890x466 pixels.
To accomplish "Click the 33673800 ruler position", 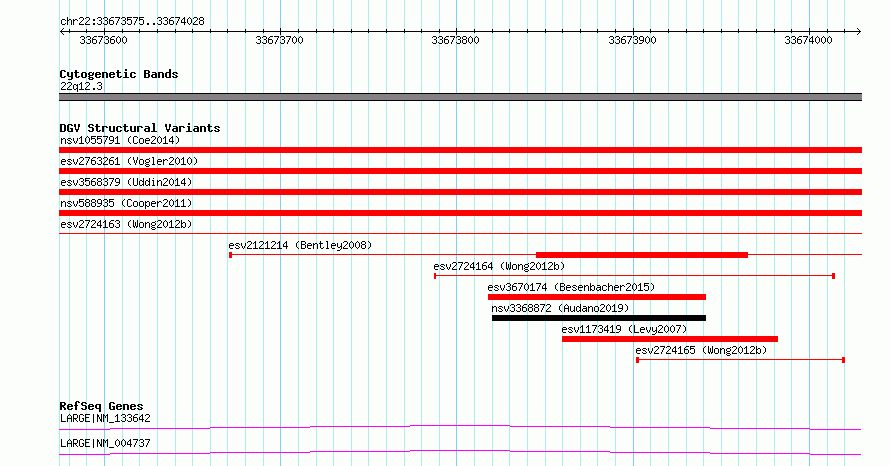I will click(455, 40).
